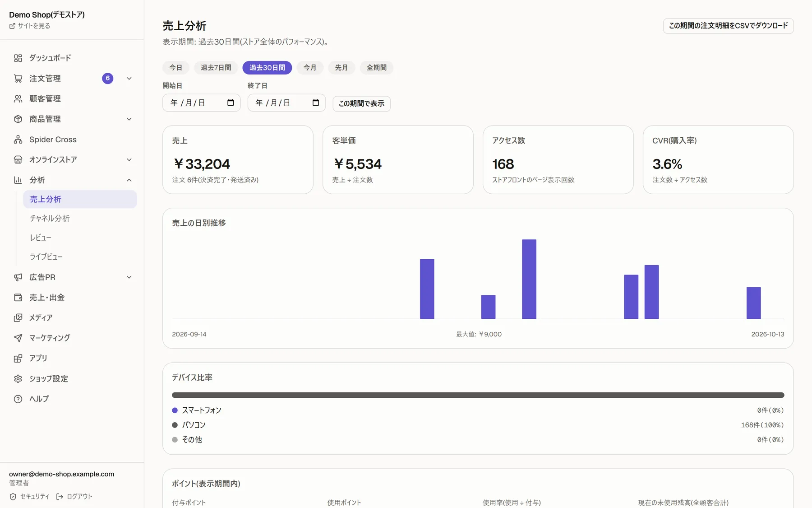Image resolution: width=812 pixels, height=508 pixels.
Task: Open calendar picker for 開始日
Action: point(231,103)
